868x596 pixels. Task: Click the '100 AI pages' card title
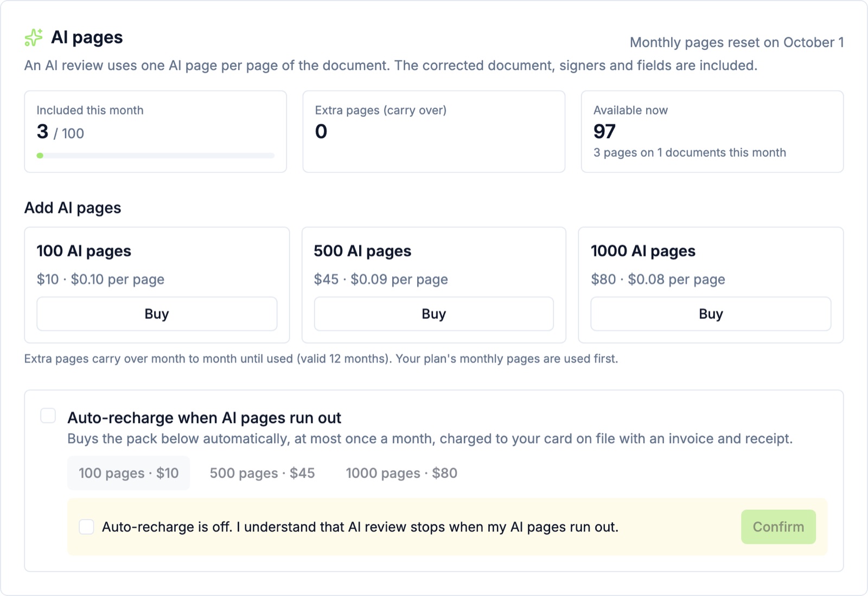point(84,251)
